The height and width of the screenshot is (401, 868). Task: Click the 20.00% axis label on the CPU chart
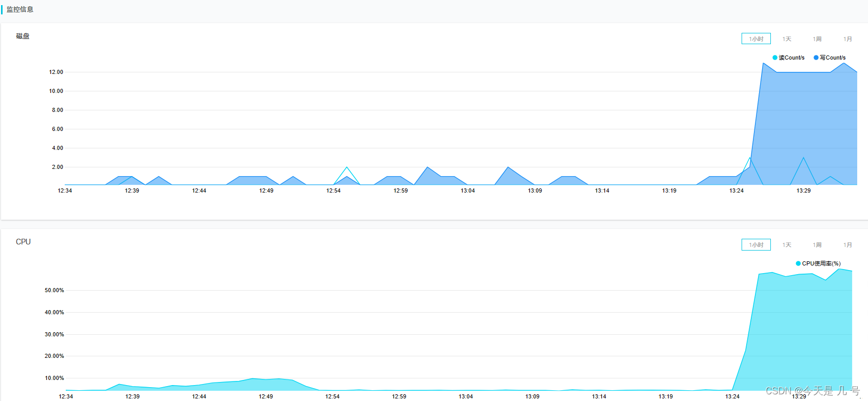(x=54, y=356)
